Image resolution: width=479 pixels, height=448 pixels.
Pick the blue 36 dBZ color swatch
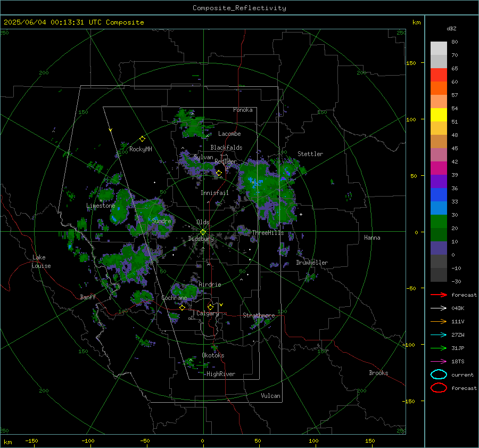tap(439, 195)
